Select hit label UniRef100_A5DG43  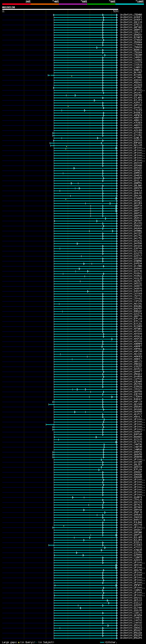coord(131,83)
